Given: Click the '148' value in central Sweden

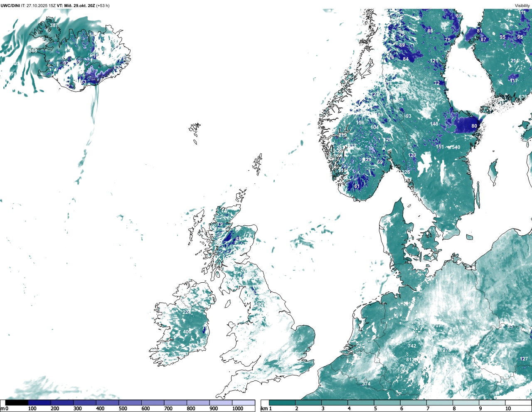Looking at the screenshot, I should (434, 124).
